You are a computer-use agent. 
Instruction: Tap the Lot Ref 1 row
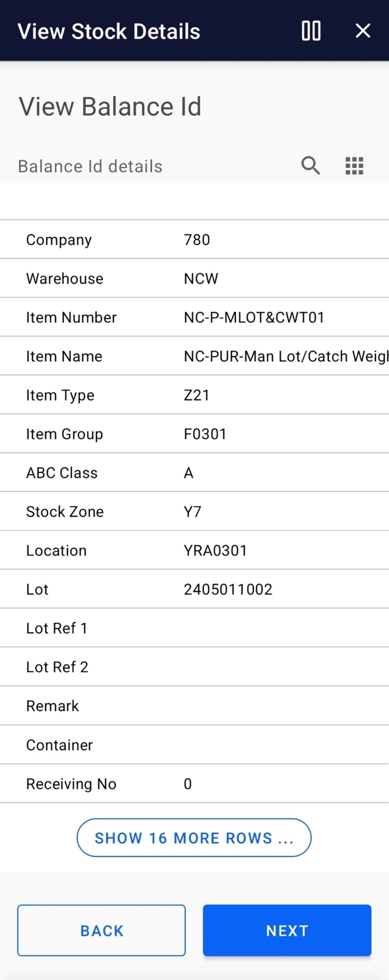[x=194, y=628]
